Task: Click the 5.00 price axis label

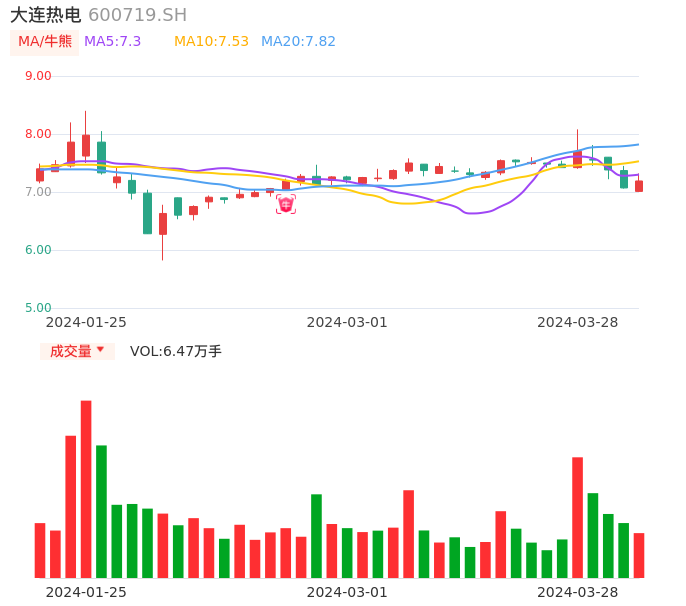Action: (x=38, y=308)
